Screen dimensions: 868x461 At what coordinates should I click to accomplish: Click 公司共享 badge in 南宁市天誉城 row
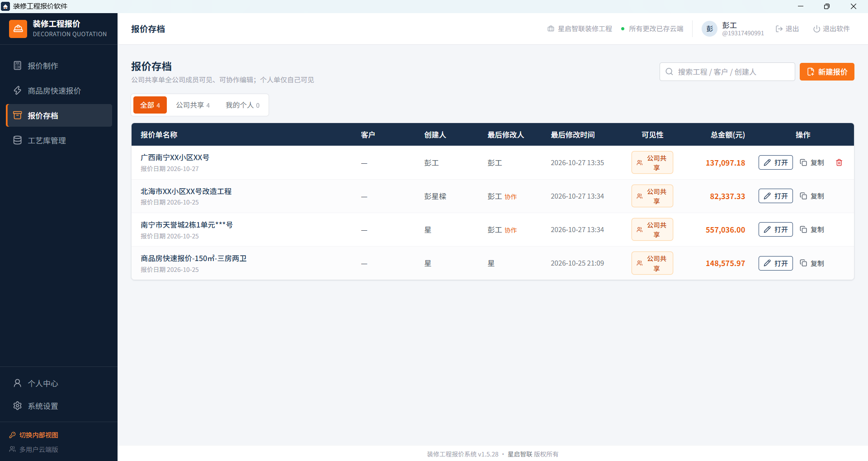[x=652, y=229]
